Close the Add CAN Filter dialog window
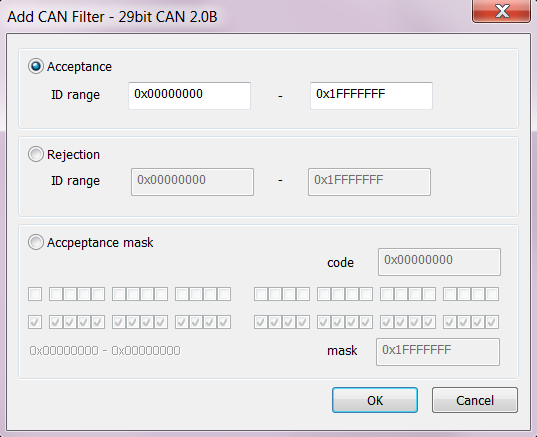 pyautogui.click(x=501, y=11)
